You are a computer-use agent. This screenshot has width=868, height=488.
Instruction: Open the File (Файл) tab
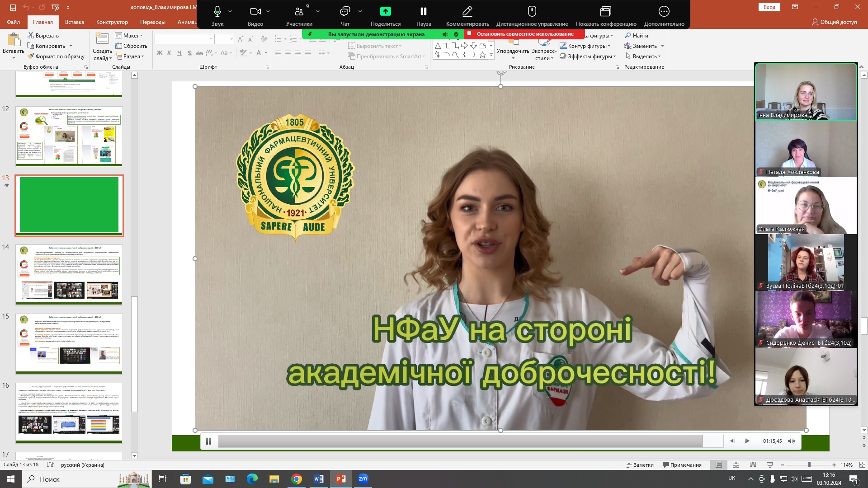tap(13, 22)
